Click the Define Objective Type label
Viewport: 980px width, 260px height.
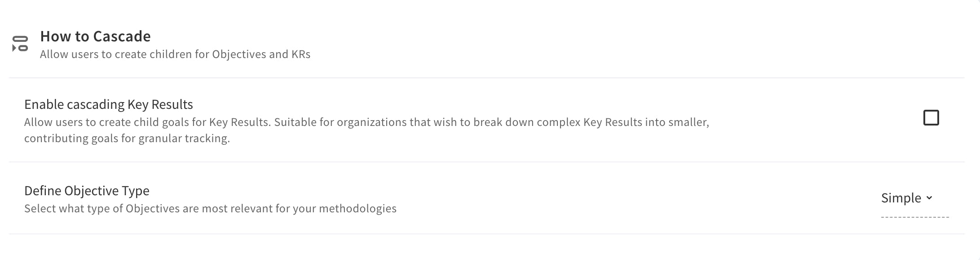pyautogui.click(x=87, y=191)
